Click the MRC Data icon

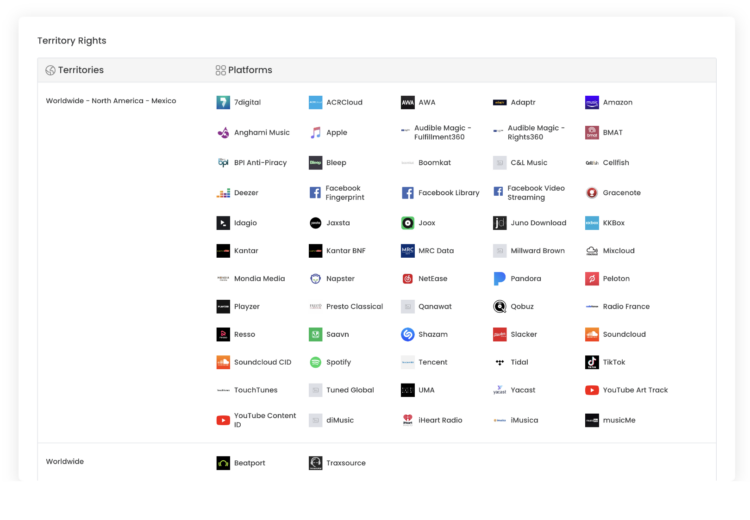(408, 251)
